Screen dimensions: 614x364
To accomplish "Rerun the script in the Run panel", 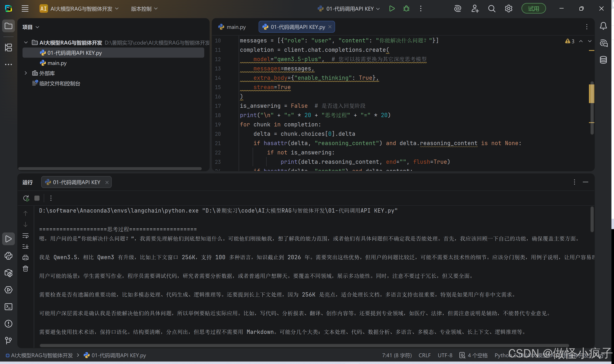I will (26, 198).
